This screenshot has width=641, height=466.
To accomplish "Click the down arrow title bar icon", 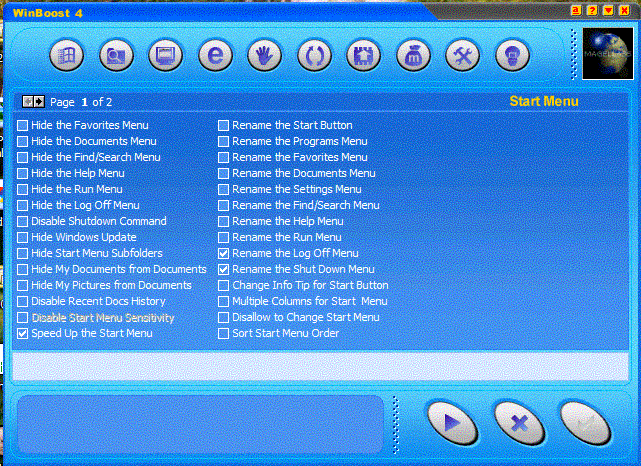I will [x=608, y=10].
